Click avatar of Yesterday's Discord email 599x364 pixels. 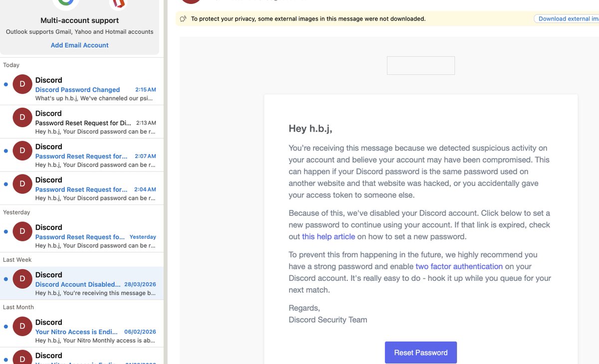(x=22, y=232)
